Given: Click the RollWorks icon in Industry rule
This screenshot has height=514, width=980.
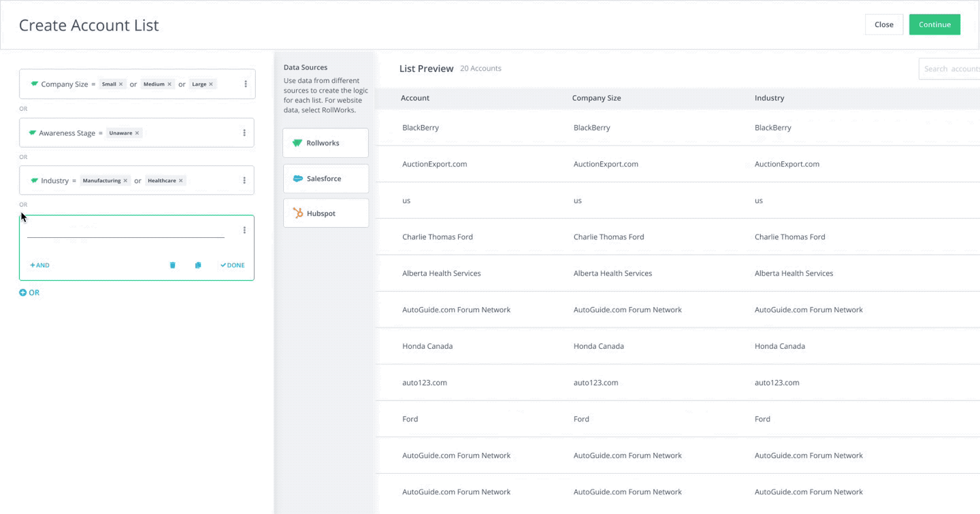Looking at the screenshot, I should [x=34, y=181].
